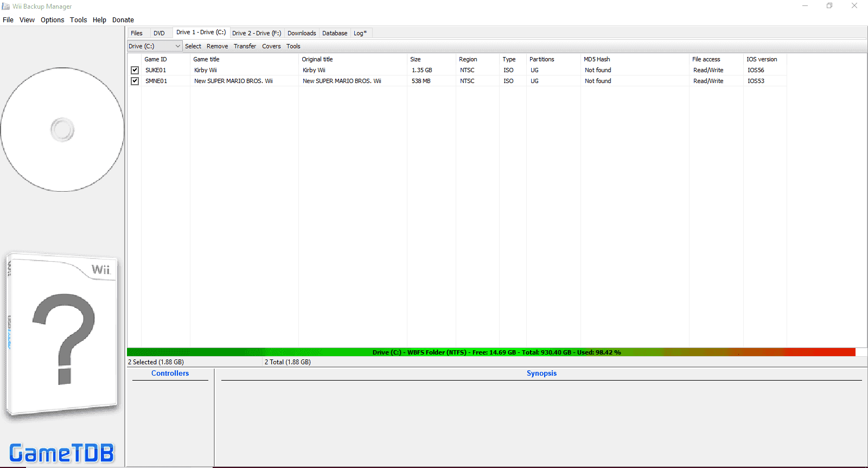Sort by Size column header

[431, 59]
